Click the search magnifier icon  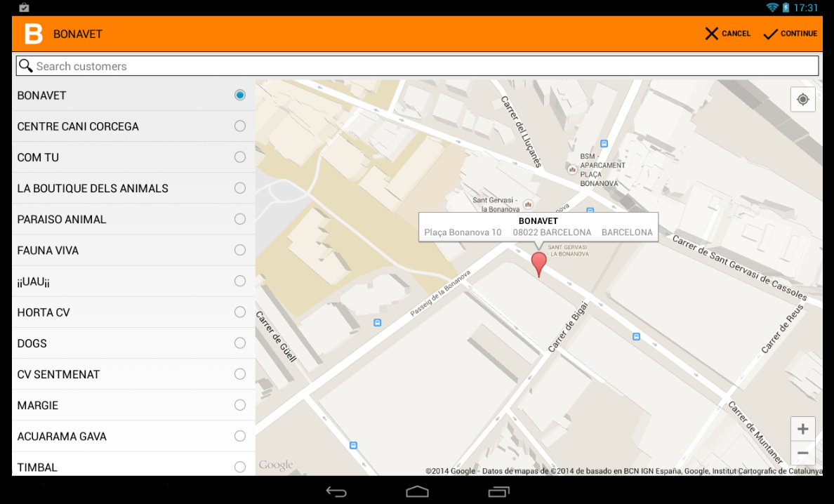[x=25, y=65]
